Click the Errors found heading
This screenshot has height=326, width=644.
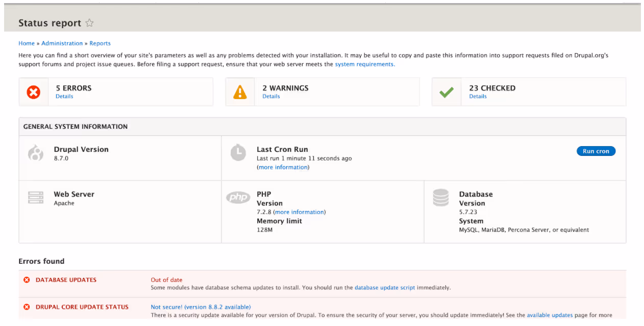pyautogui.click(x=41, y=261)
